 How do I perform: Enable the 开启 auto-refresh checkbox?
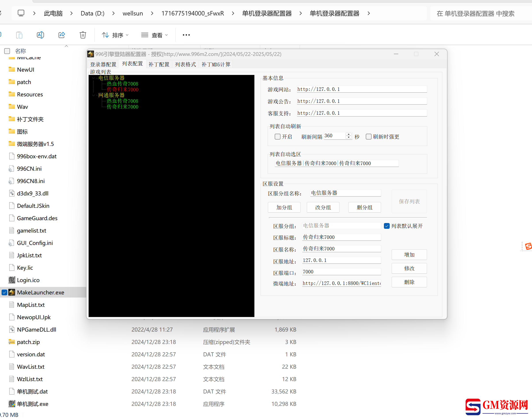coord(278,137)
